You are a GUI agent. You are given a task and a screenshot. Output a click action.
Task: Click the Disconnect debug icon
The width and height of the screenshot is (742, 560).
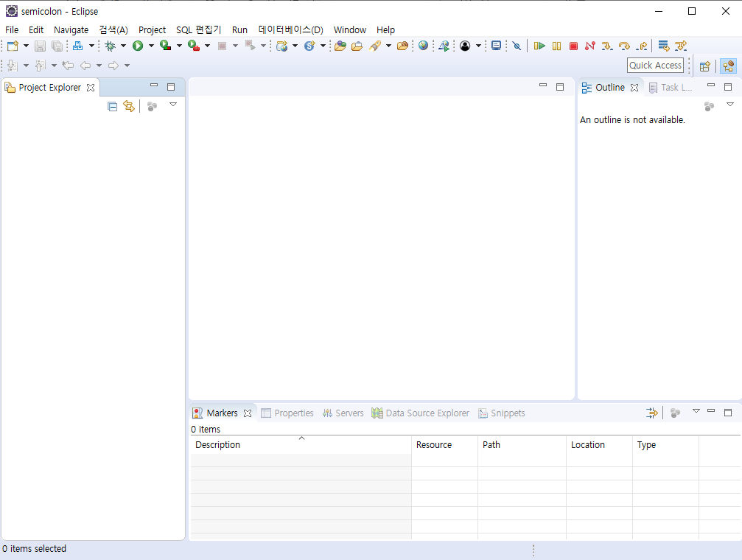click(x=590, y=46)
